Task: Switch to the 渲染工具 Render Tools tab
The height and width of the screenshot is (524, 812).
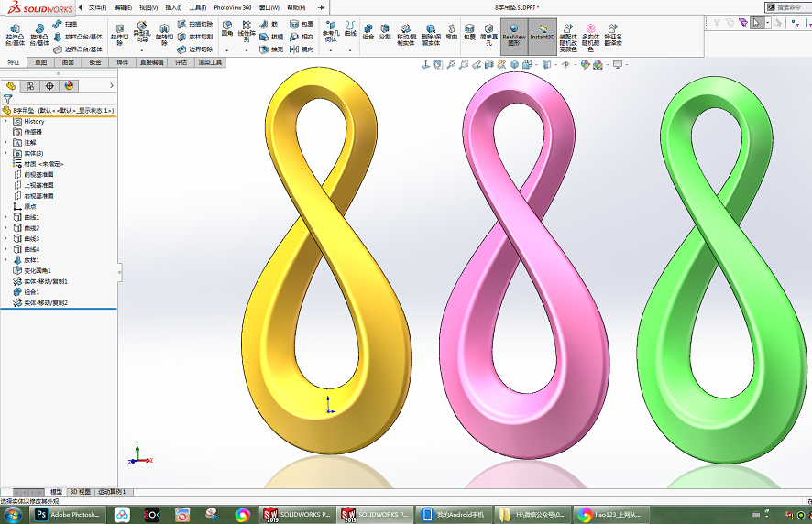Action: point(210,62)
